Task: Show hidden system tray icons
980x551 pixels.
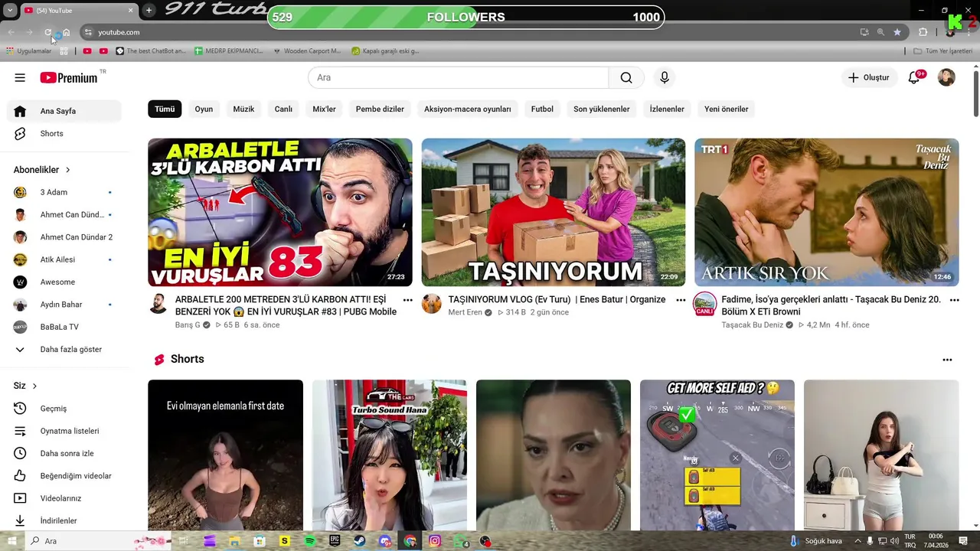Action: pos(857,541)
